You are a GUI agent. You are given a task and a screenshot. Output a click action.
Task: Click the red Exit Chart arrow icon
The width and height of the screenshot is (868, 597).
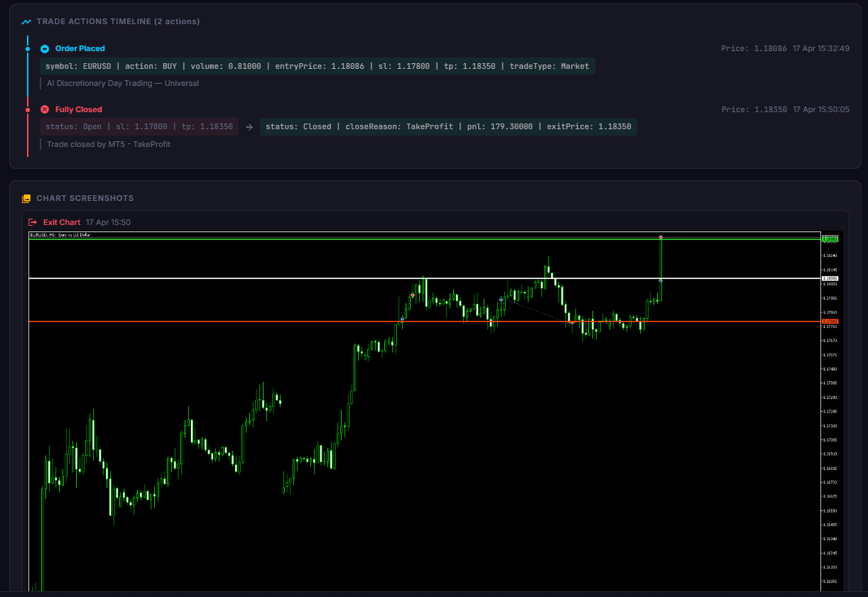[33, 222]
